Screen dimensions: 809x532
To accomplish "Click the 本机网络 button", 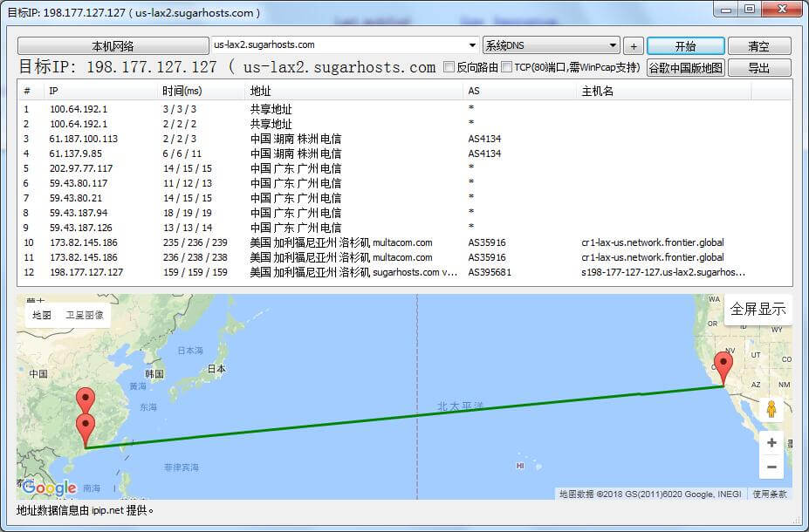I will coord(113,46).
